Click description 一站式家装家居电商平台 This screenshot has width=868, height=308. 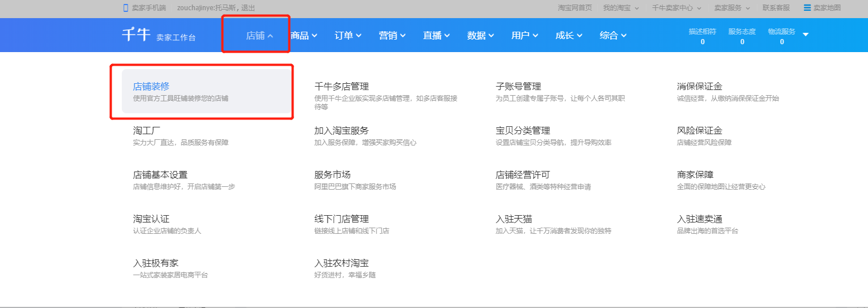171,275
